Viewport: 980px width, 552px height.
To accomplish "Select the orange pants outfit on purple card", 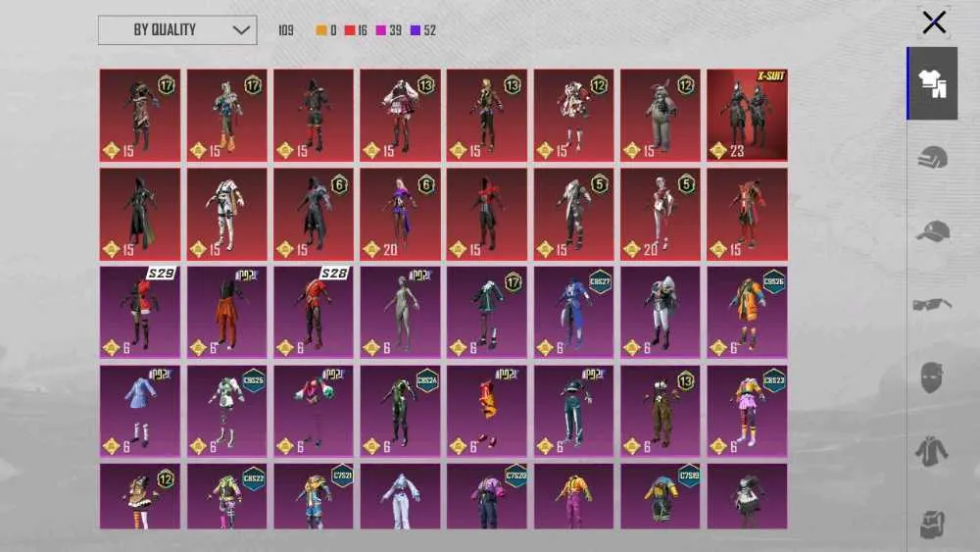I will point(226,313).
